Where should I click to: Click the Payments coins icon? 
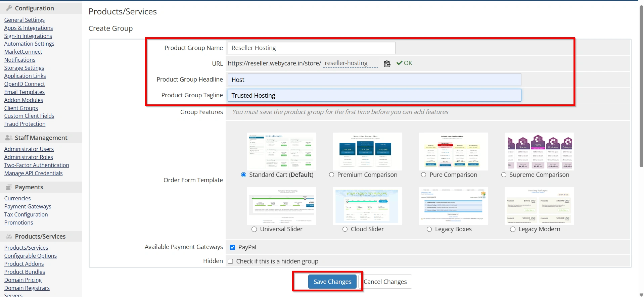click(x=9, y=187)
